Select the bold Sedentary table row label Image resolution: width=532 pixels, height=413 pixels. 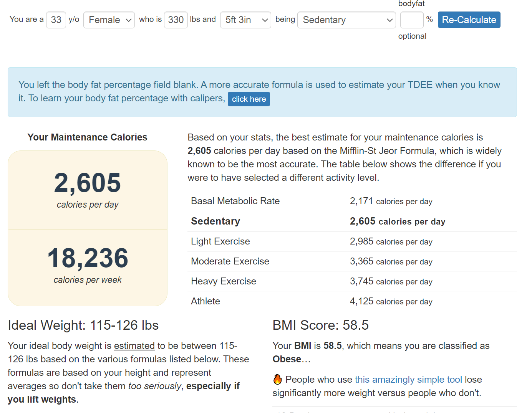[x=215, y=221]
